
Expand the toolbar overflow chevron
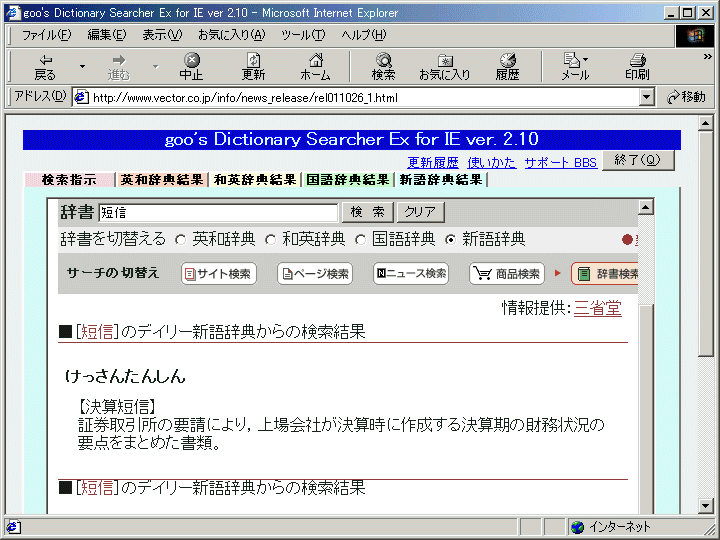pos(708,56)
